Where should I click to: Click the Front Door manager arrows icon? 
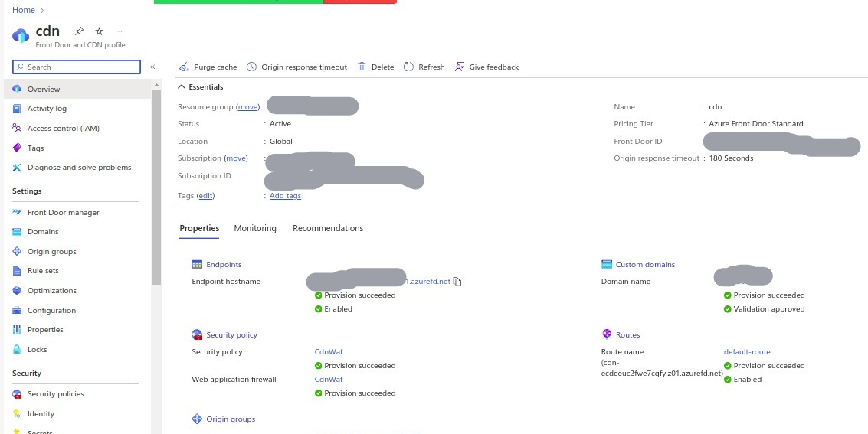[17, 212]
